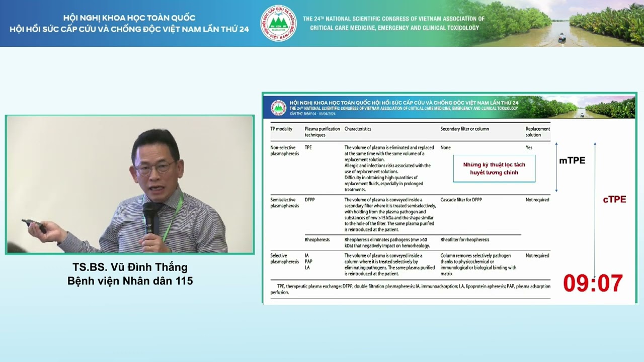The image size is (644, 362).
Task: Click the 'None' secondary filter cell
Action: click(445, 147)
